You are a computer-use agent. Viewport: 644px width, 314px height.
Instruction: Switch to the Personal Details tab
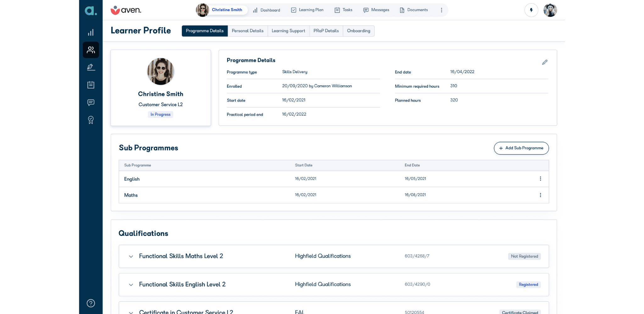[x=248, y=31]
